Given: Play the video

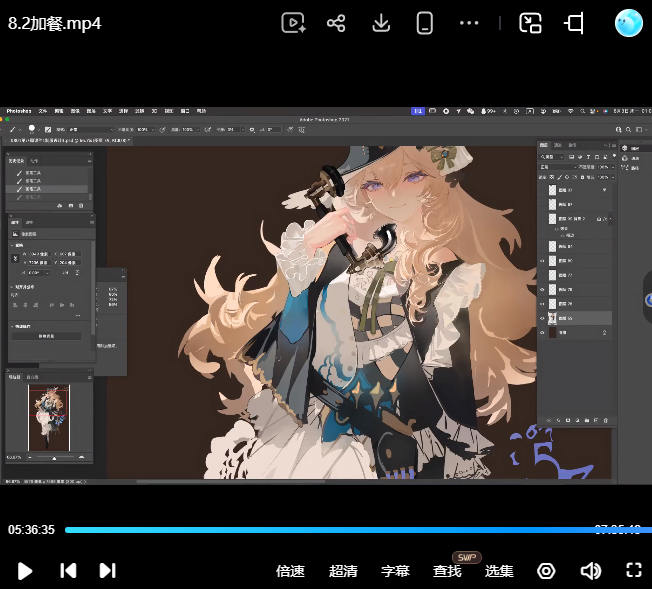Looking at the screenshot, I should [x=25, y=571].
